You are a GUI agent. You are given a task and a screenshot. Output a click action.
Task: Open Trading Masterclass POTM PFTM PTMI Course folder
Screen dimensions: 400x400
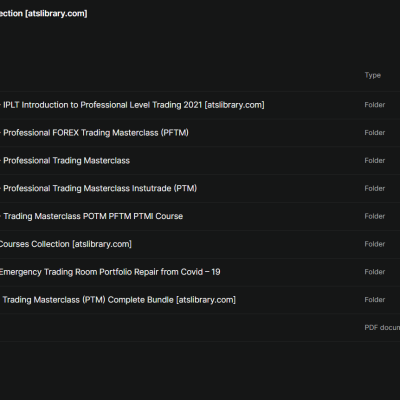point(92,216)
